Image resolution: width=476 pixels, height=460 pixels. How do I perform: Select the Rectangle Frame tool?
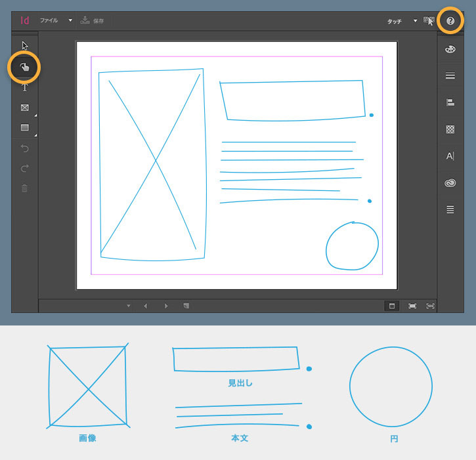pos(24,108)
